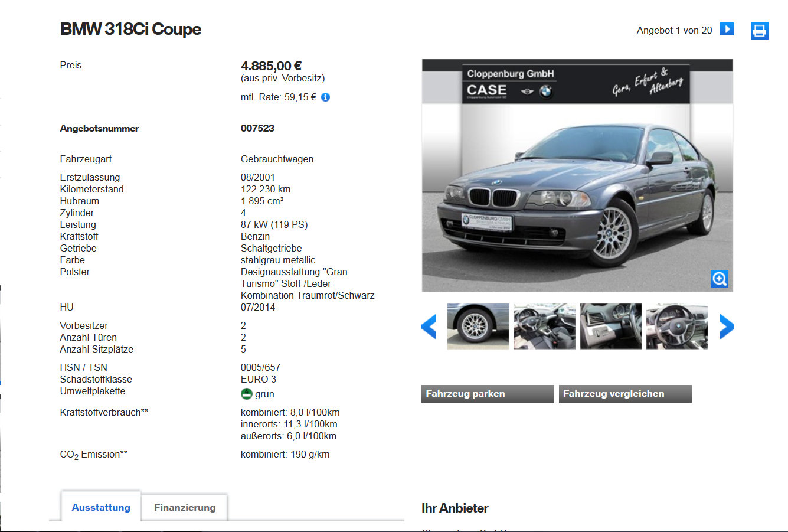Click the price 4.885,00 €

point(271,66)
